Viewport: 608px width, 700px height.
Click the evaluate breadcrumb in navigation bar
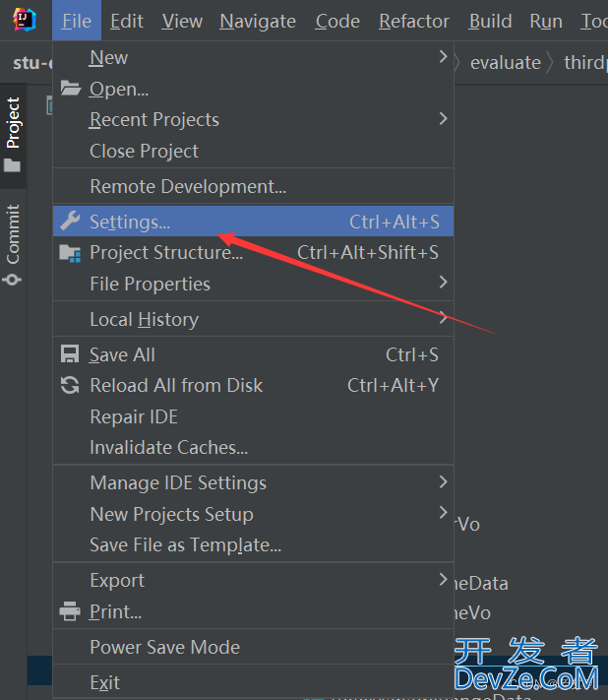506,62
